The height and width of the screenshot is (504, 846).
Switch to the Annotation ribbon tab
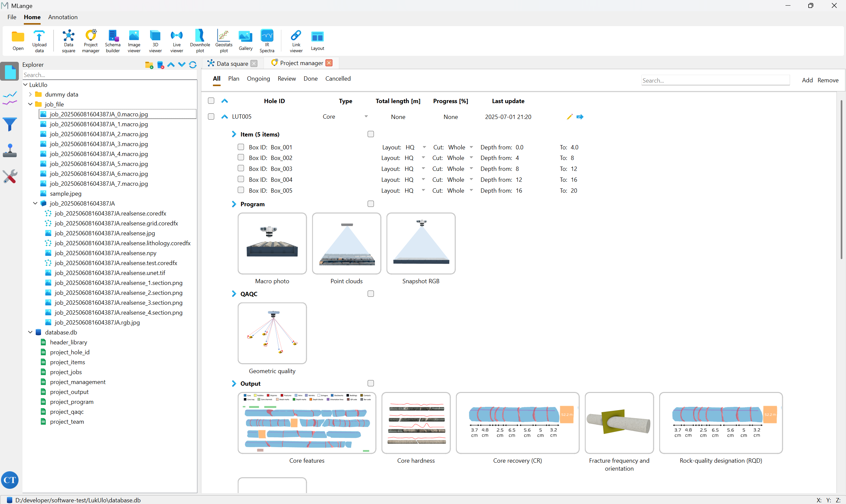coord(63,17)
